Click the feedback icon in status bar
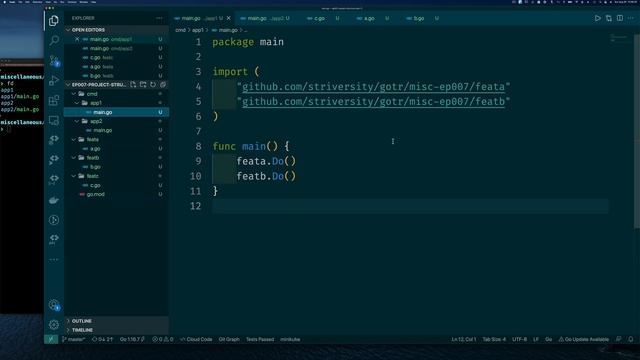Image resolution: width=640 pixels, height=360 pixels. (x=619, y=339)
